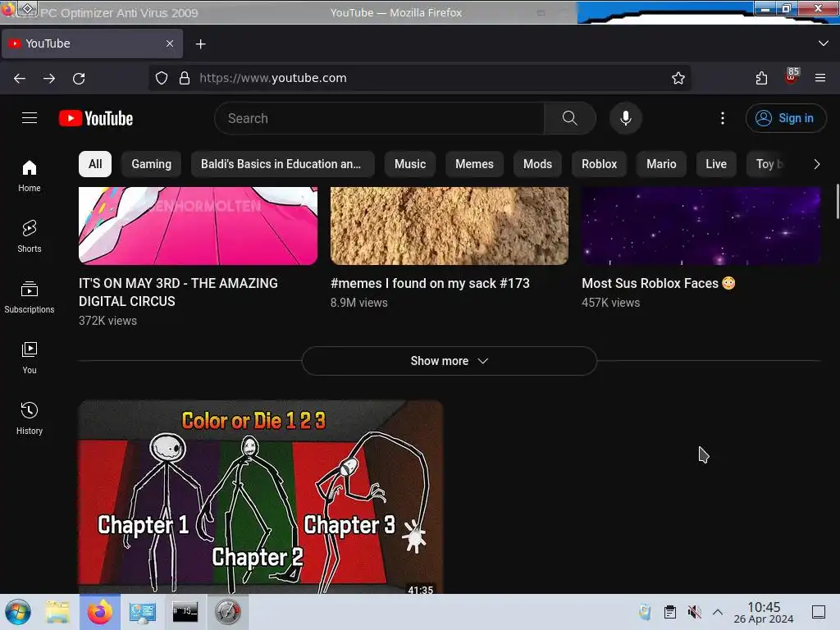Go to Home in sidebar

click(x=30, y=176)
